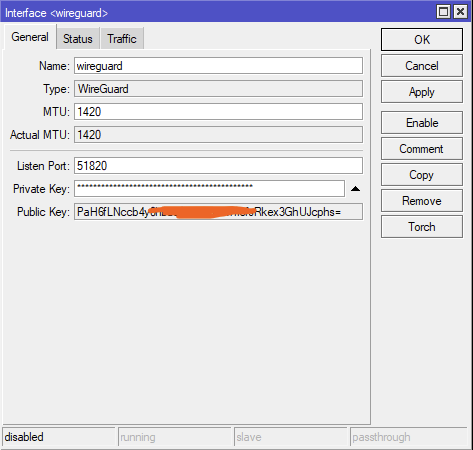Image resolution: width=473 pixels, height=450 pixels.
Task: Add a Comment to the interface
Action: (x=422, y=149)
